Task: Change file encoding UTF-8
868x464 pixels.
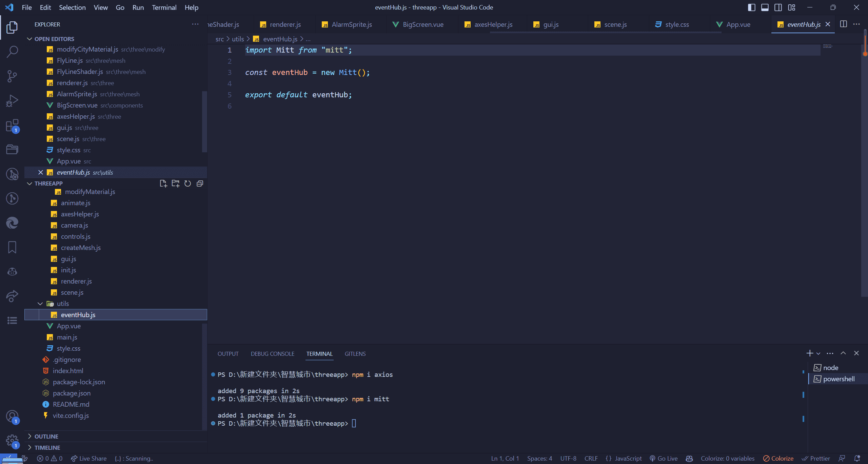Action: pos(568,459)
